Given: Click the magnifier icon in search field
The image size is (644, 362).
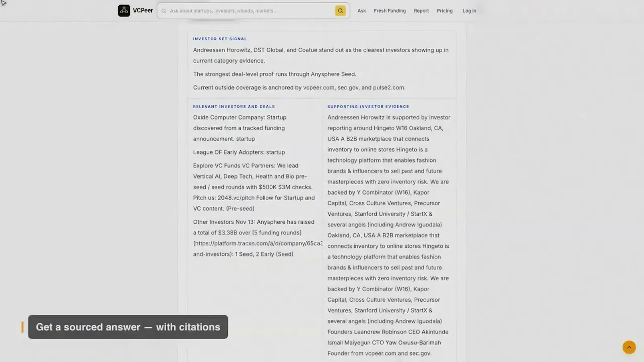Looking at the screenshot, I should [x=164, y=11].
